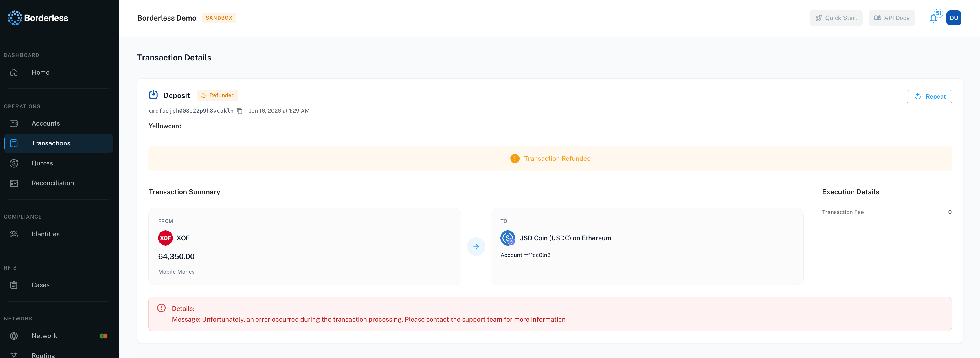
Task: Click the Transactions receipt icon
Action: tap(14, 143)
